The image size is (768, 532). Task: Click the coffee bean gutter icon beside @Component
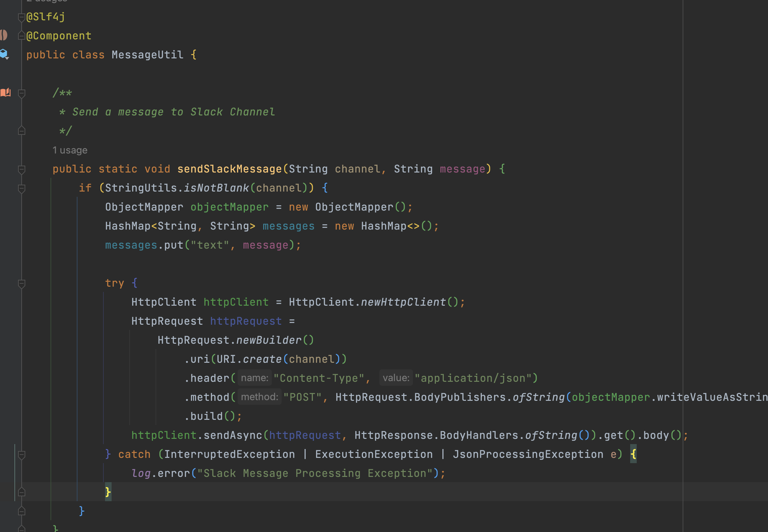4,35
